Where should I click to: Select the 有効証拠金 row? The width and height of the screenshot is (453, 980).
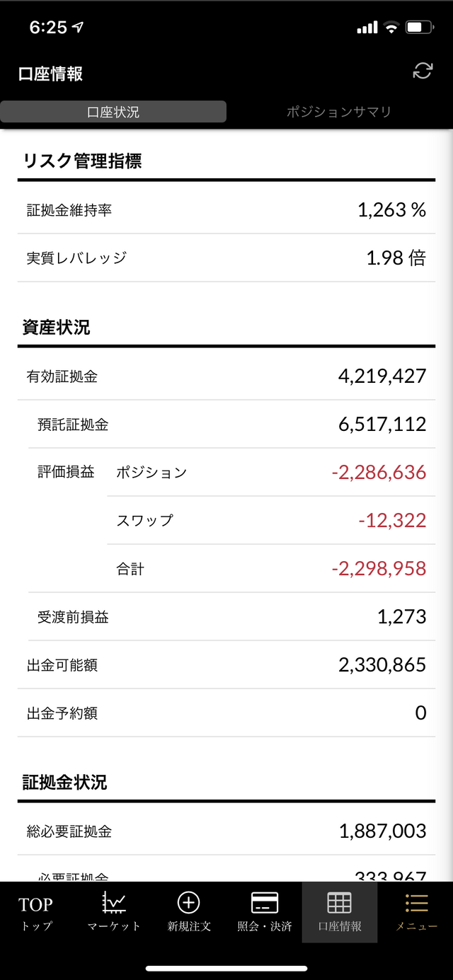[226, 376]
